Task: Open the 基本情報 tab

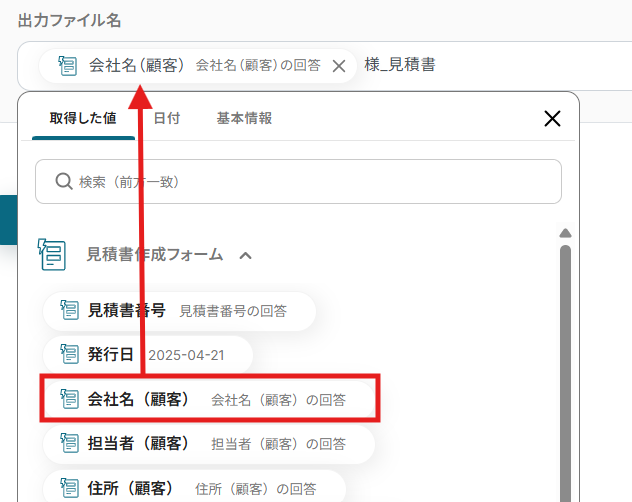Action: click(244, 118)
